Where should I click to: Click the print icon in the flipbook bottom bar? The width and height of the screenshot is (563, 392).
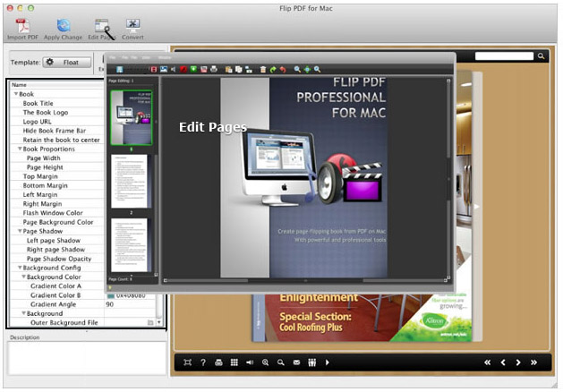point(218,362)
